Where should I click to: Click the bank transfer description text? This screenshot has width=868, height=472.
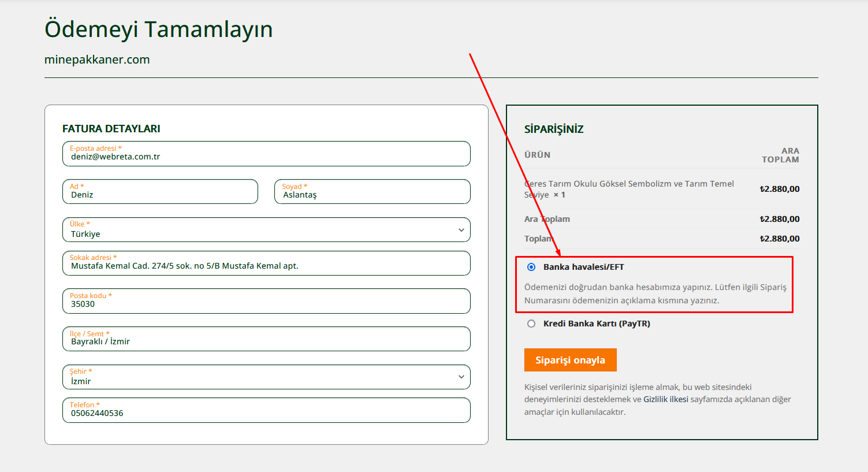pos(655,293)
